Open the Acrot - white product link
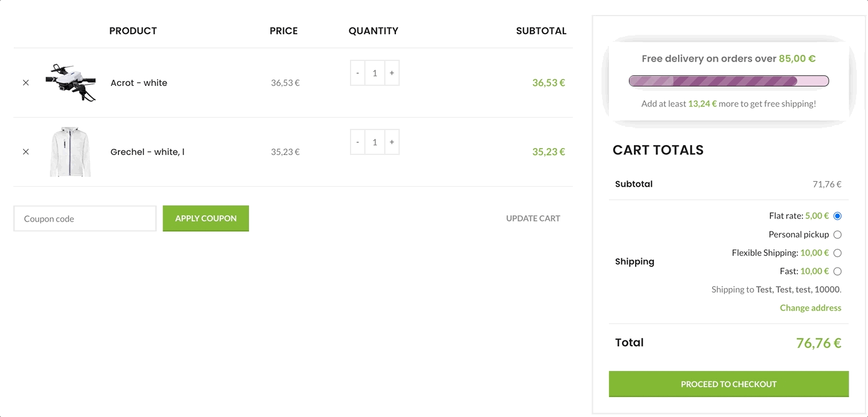The height and width of the screenshot is (417, 868). coord(139,83)
